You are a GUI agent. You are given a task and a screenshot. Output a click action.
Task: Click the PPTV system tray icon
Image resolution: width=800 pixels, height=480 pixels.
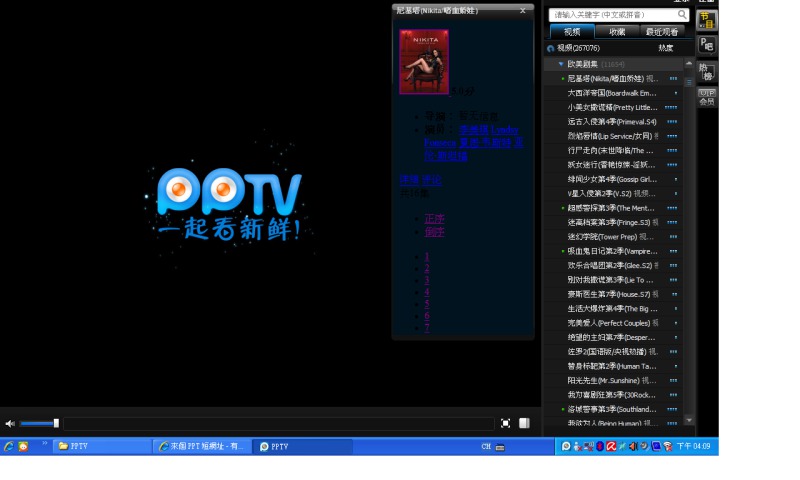(566, 446)
